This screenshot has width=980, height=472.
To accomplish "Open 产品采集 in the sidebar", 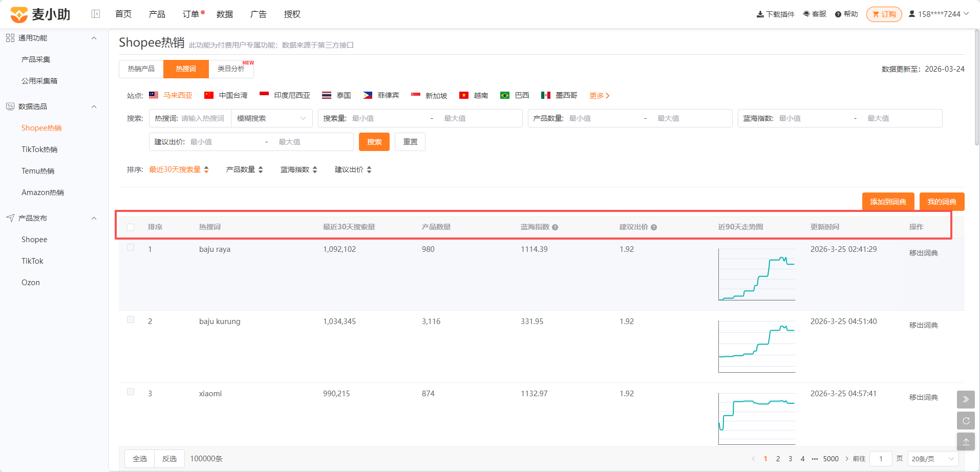I will point(36,59).
